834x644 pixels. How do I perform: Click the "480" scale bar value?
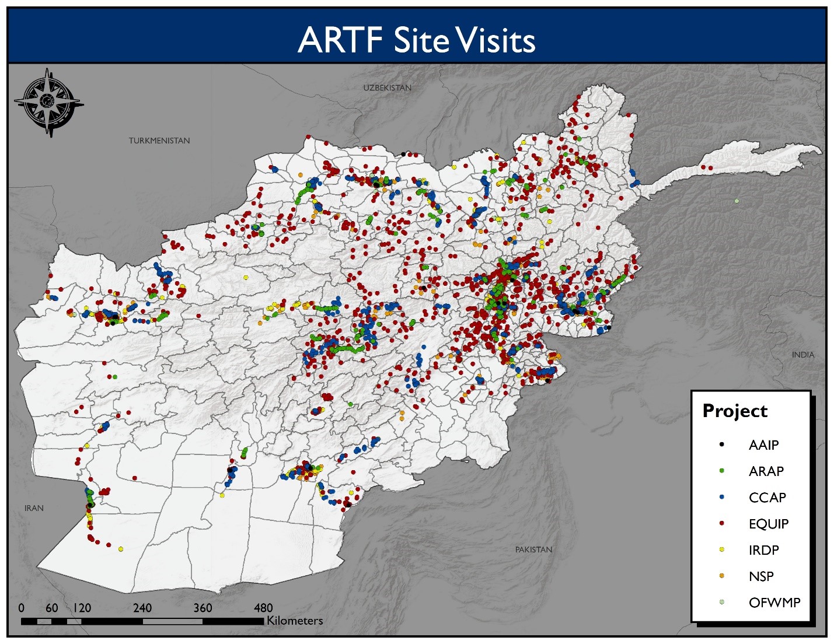click(263, 608)
